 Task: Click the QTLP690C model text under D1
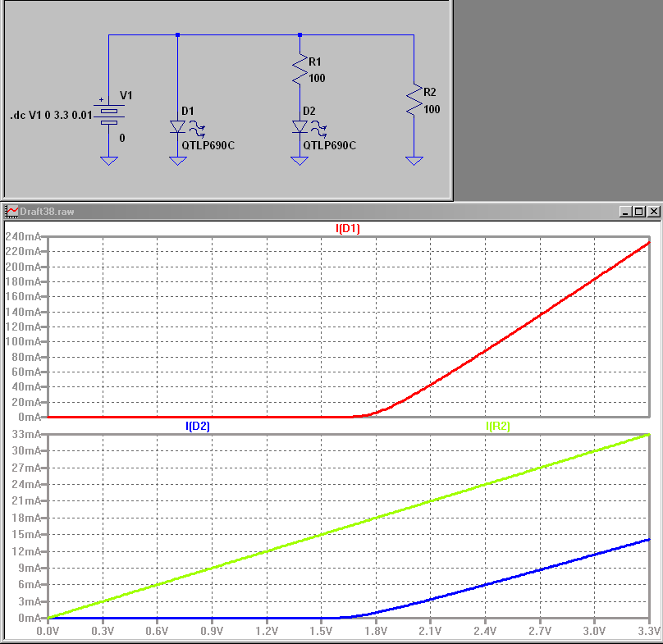click(x=208, y=145)
